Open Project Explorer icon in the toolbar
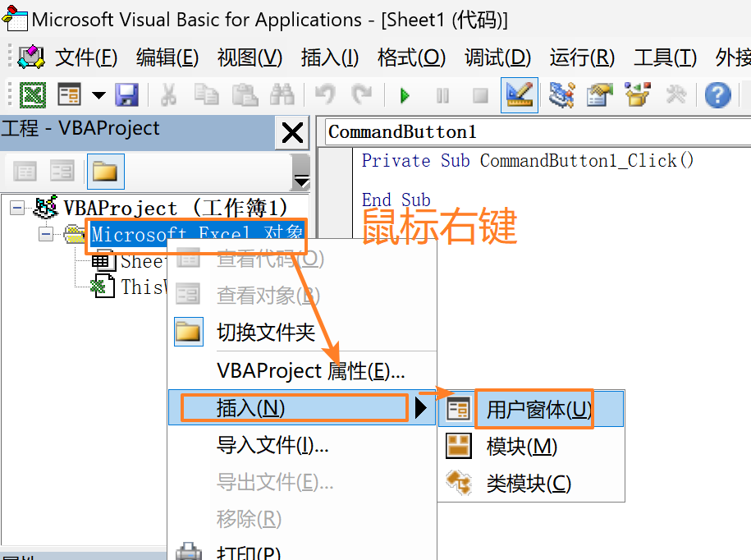751x560 pixels. tap(561, 95)
